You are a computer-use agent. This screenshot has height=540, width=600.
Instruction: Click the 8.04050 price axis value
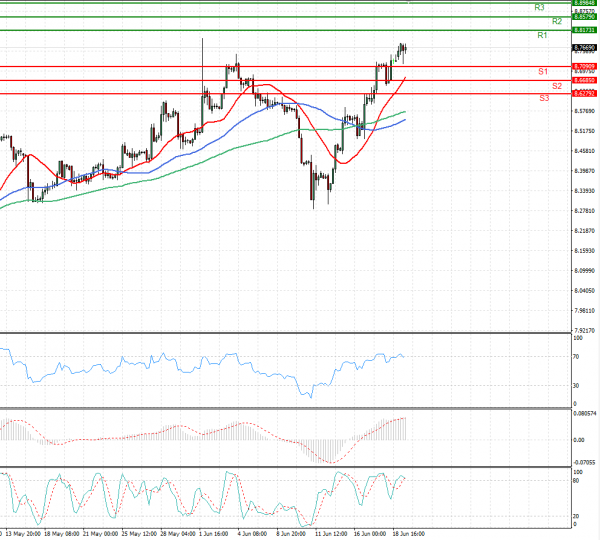584,290
